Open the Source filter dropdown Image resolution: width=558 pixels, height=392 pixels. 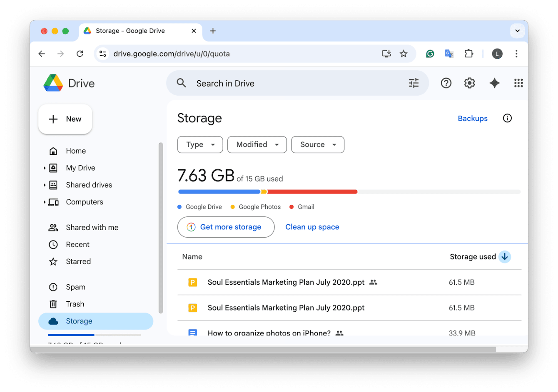pyautogui.click(x=318, y=144)
